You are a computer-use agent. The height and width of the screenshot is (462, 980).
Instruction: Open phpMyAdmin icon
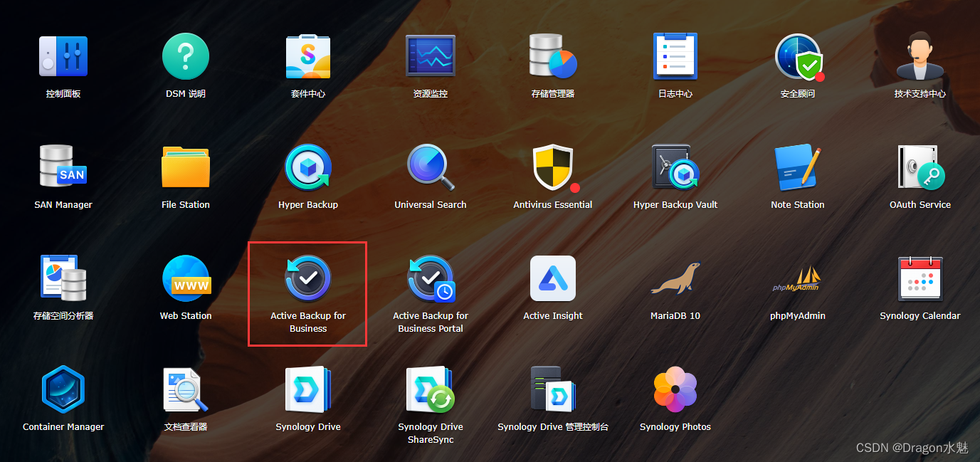798,278
